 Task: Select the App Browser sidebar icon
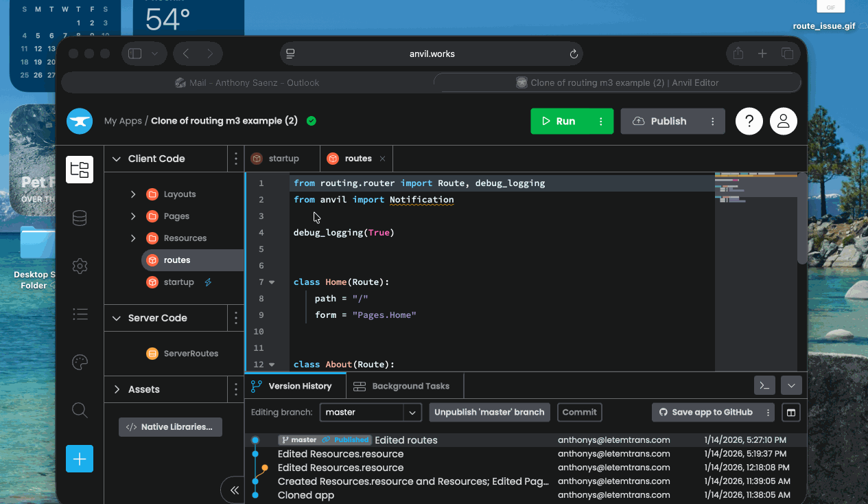pyautogui.click(x=80, y=169)
